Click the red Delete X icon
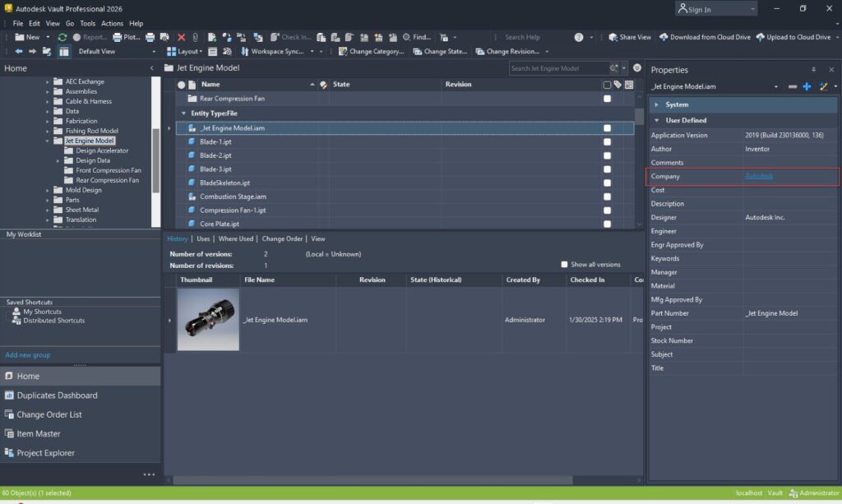842x504 pixels. click(x=181, y=37)
